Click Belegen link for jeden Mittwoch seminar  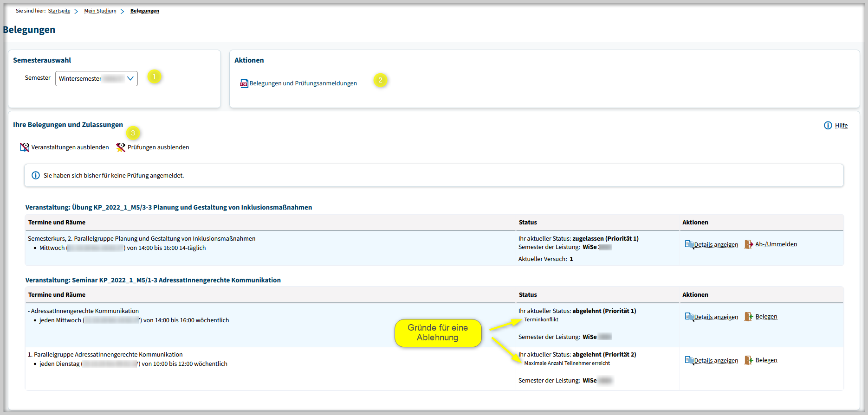pos(766,317)
